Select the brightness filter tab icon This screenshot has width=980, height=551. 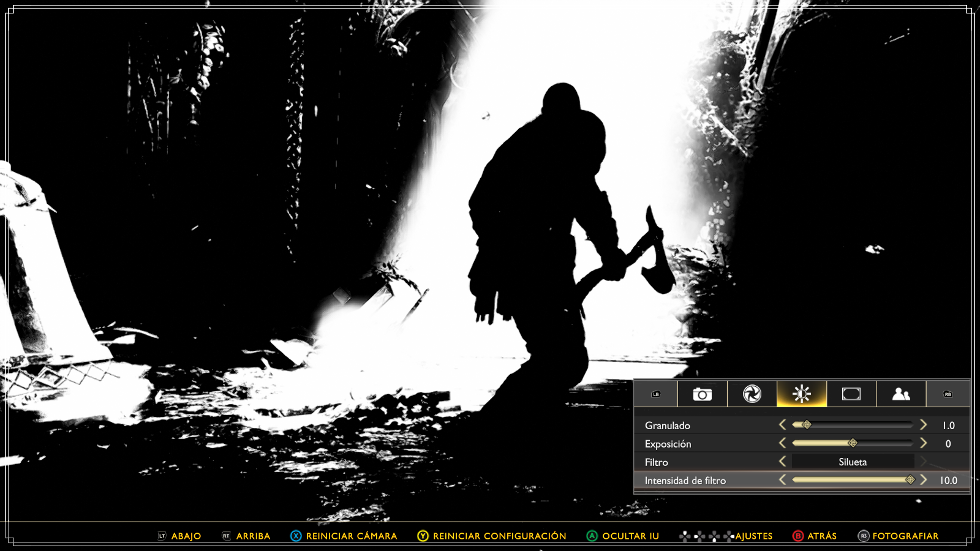click(801, 394)
